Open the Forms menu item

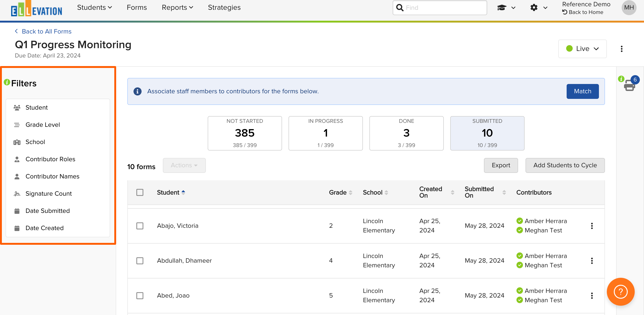click(x=137, y=7)
